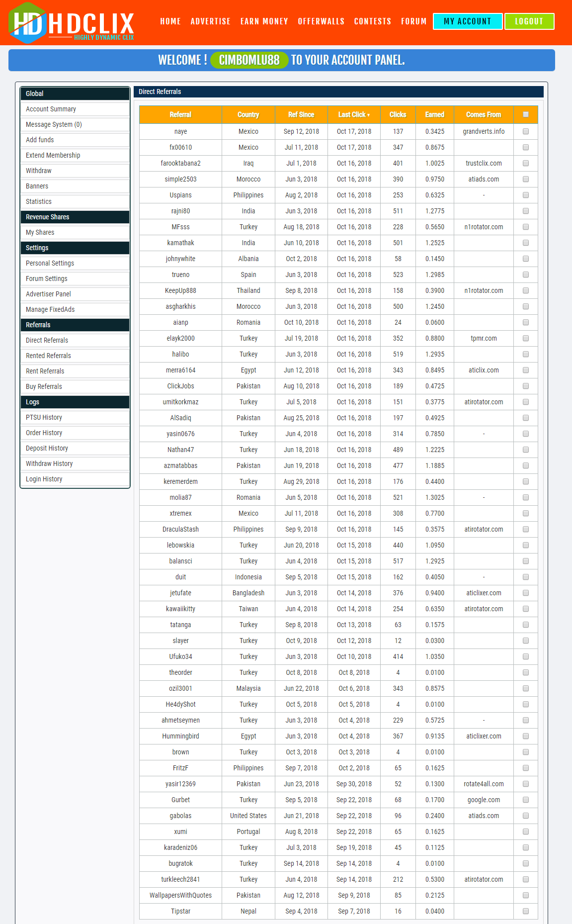The width and height of the screenshot is (572, 924).
Task: Open Extend Membership page
Action: click(x=75, y=155)
